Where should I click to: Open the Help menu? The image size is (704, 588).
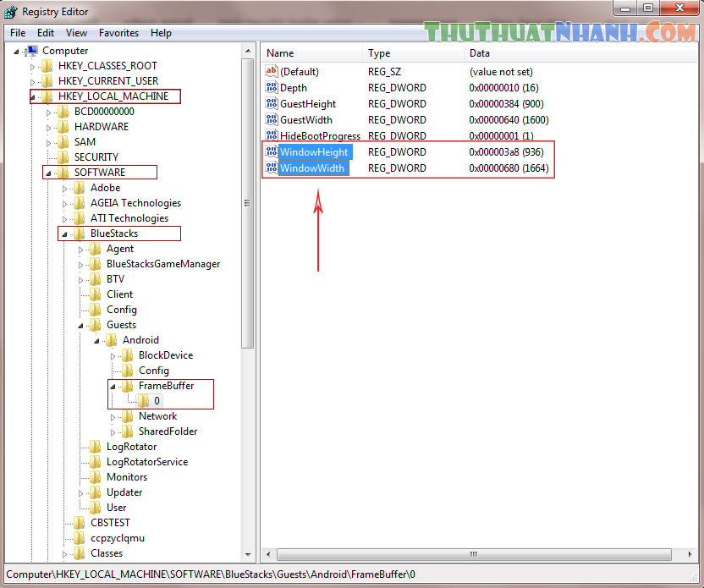point(161,33)
